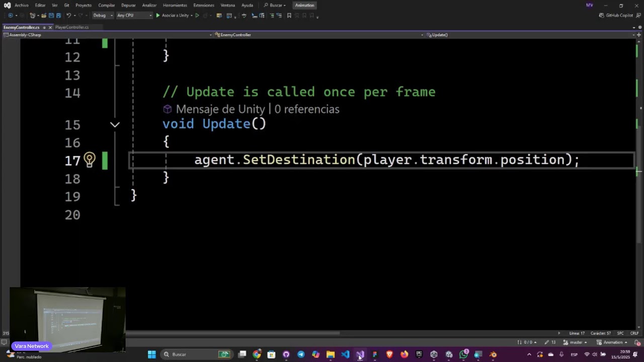644x362 pixels.
Task: Open Telegram from the taskbar
Action: [x=301, y=354]
